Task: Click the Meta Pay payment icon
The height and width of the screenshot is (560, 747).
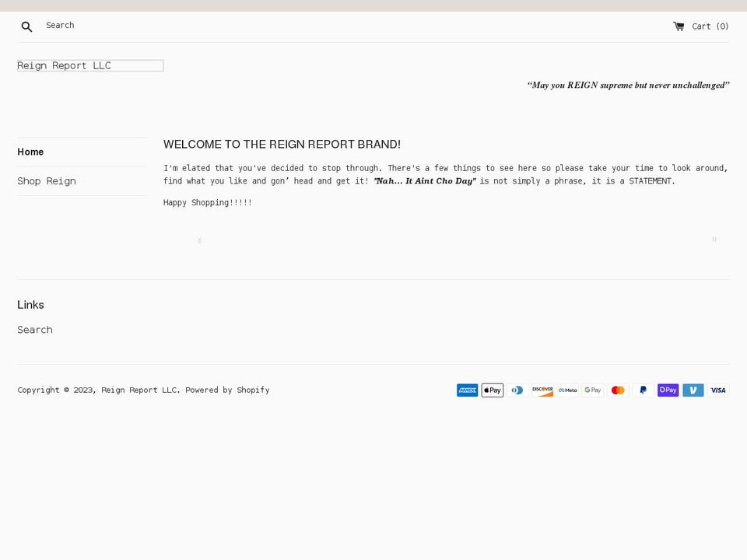Action: point(568,390)
